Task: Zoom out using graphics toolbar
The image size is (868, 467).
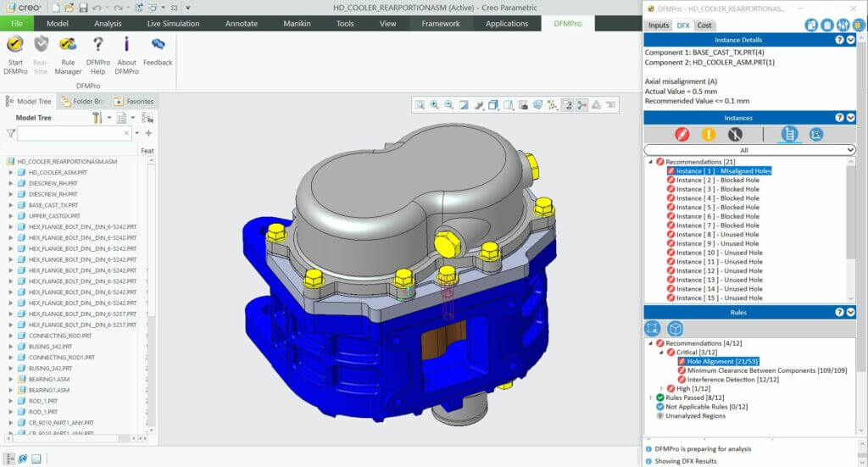Action: point(449,104)
